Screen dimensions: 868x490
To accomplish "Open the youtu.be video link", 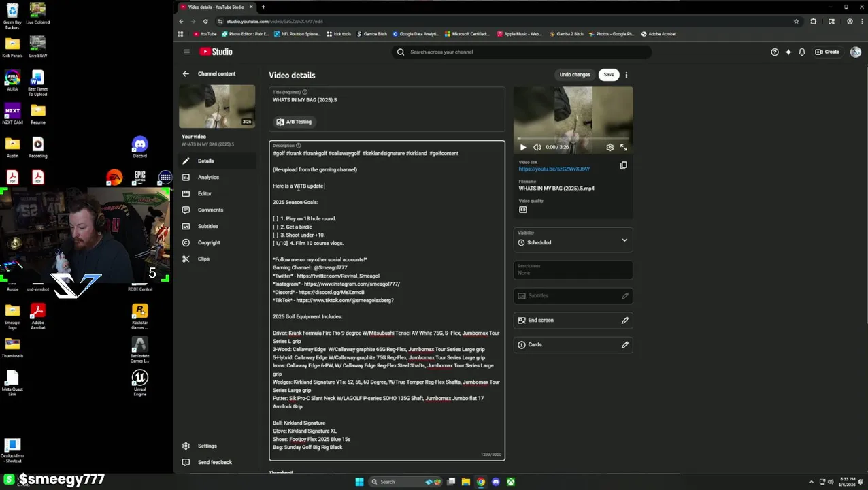I will click(x=554, y=169).
